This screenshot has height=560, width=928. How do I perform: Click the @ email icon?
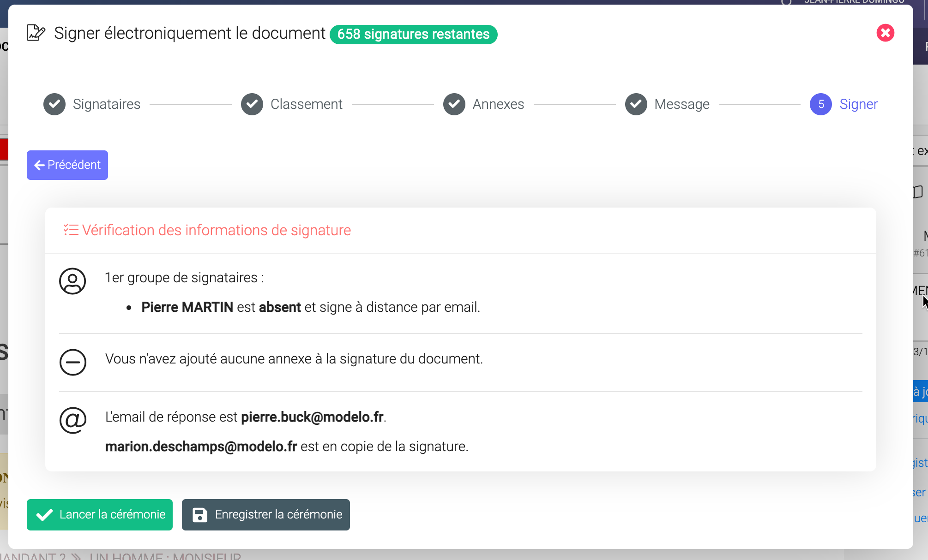click(72, 420)
